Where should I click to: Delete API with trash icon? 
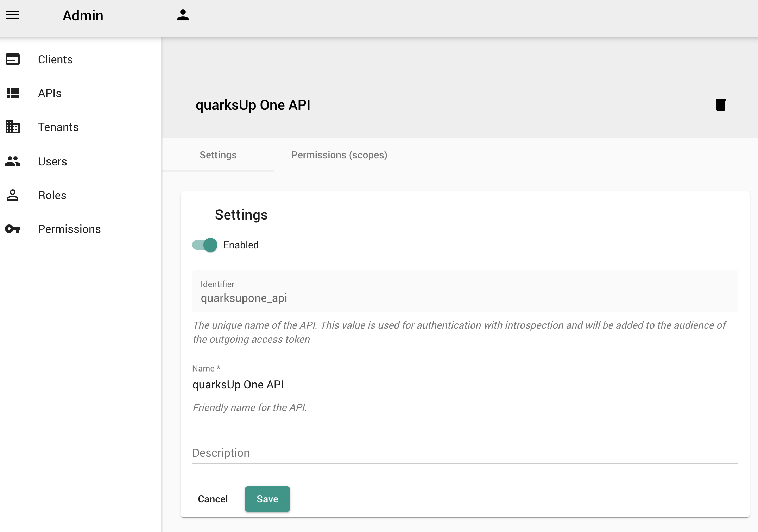tap(721, 105)
